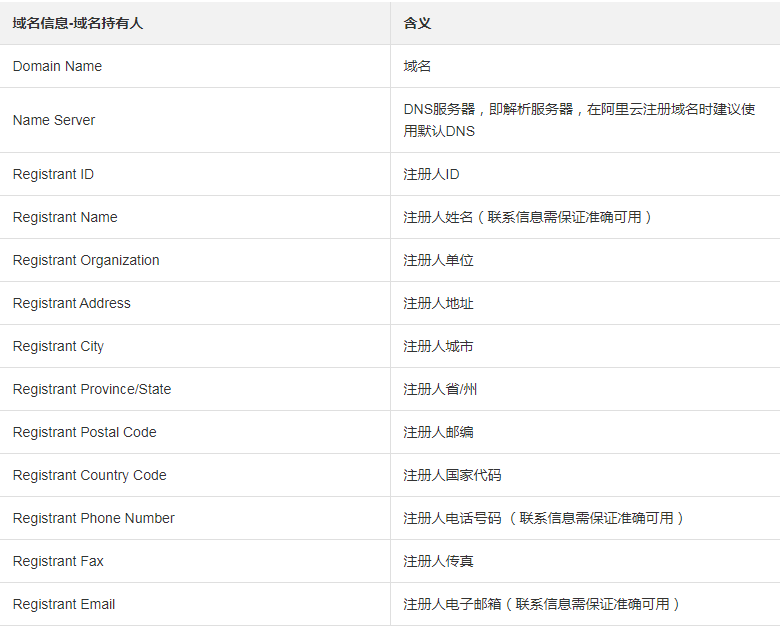Select the Name Server cell
The height and width of the screenshot is (631, 780).
(54, 120)
